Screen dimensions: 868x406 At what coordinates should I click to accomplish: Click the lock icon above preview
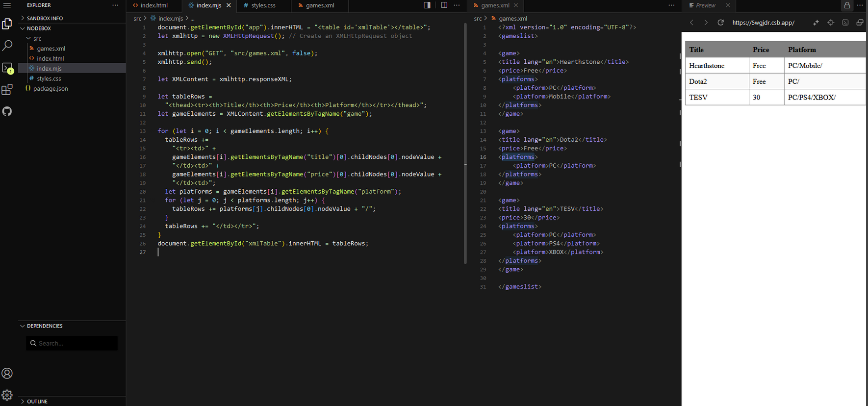(x=847, y=5)
